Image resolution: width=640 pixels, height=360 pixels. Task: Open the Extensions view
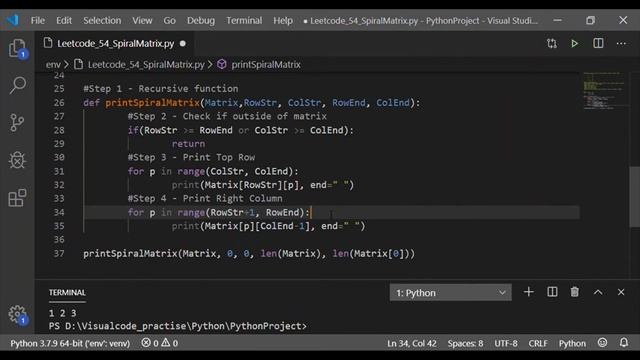[x=17, y=198]
